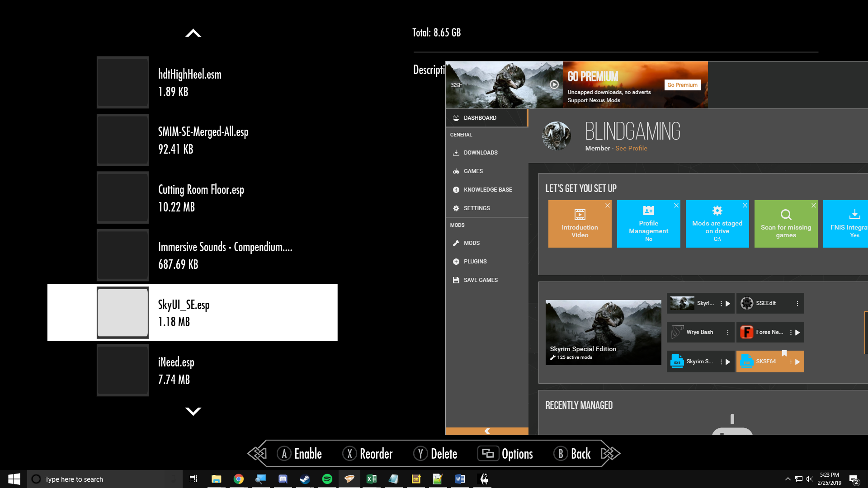Tick the hdtHighHeel.esm checkbox
Image resolution: width=868 pixels, height=488 pixels.
click(123, 82)
